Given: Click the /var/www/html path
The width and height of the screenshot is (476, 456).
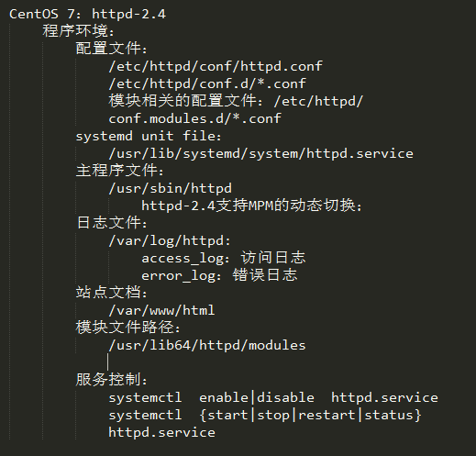Looking at the screenshot, I should 161,310.
